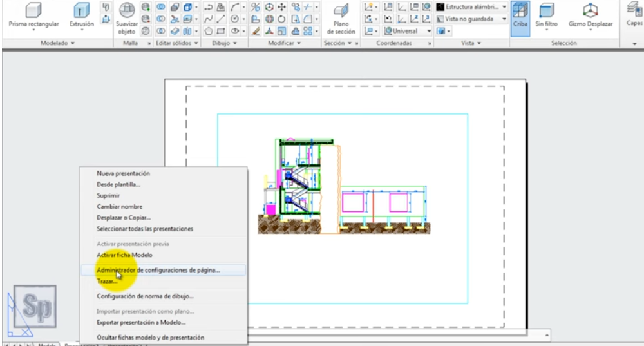Open the Capas panel expand arrow
644x346 pixels.
coord(634,43)
